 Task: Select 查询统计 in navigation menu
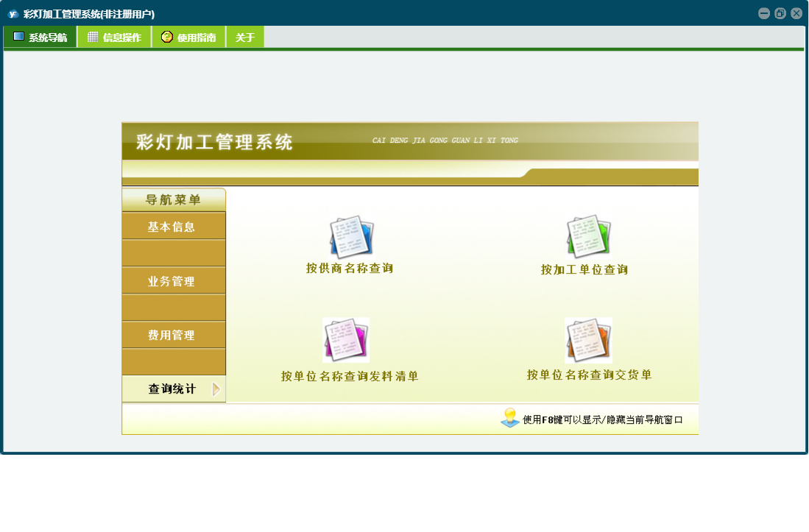pyautogui.click(x=174, y=389)
